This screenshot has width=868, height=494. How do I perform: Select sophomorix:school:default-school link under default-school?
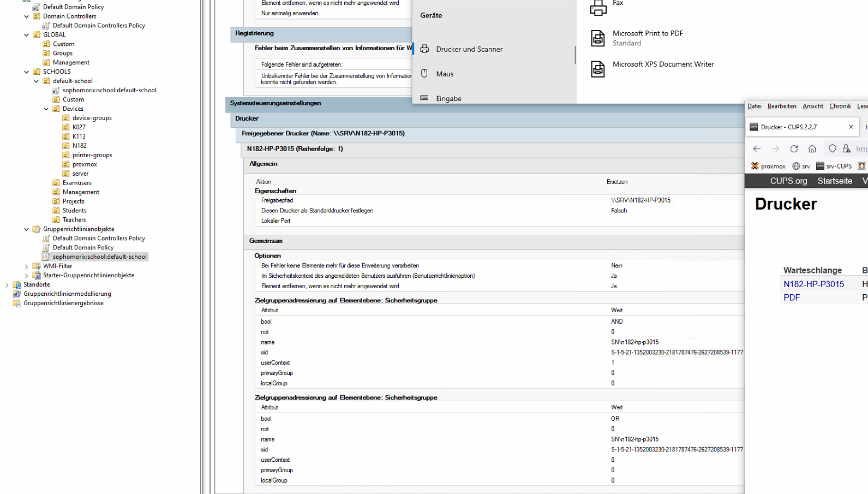109,90
